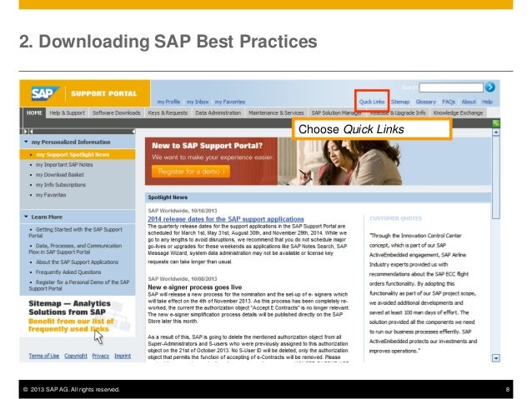
Task: Click the scrollbar down arrow
Action: click(495, 358)
